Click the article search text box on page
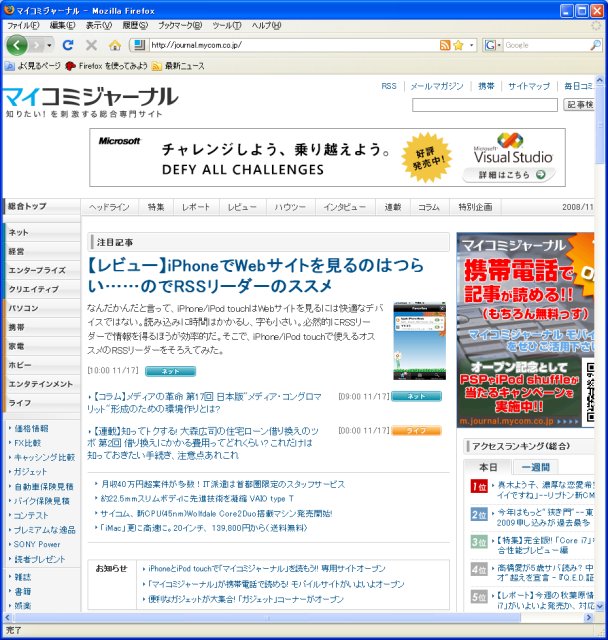Screen dimensions: 608x640 pyautogui.click(x=485, y=105)
